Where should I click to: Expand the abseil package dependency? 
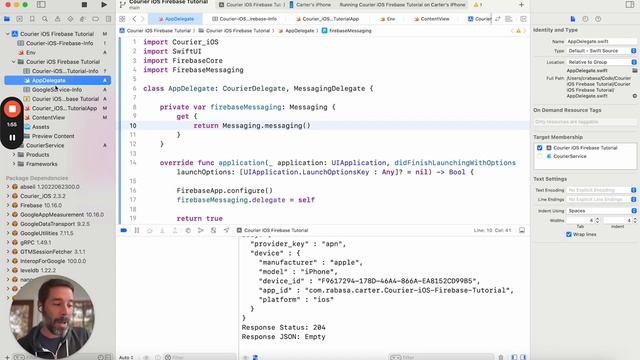(x=7, y=187)
